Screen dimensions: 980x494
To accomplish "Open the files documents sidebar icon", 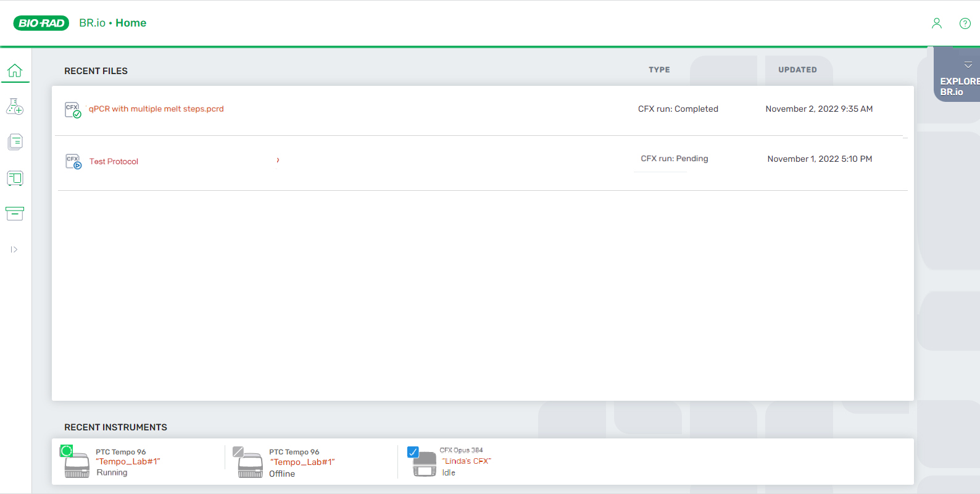I will [15, 142].
